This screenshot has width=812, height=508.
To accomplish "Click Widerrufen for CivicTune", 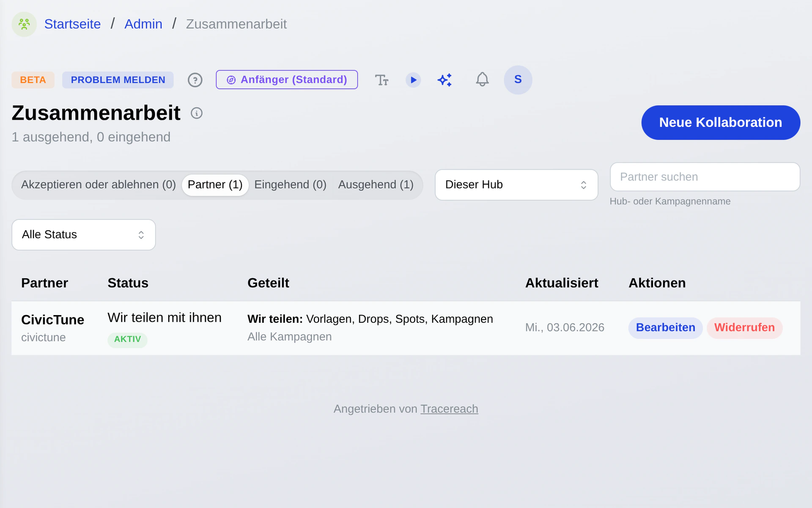I will click(745, 328).
